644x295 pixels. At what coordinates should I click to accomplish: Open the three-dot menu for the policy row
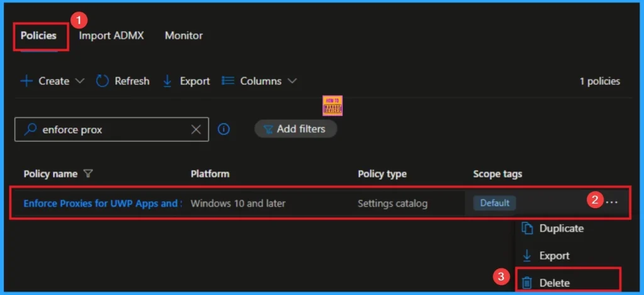611,202
